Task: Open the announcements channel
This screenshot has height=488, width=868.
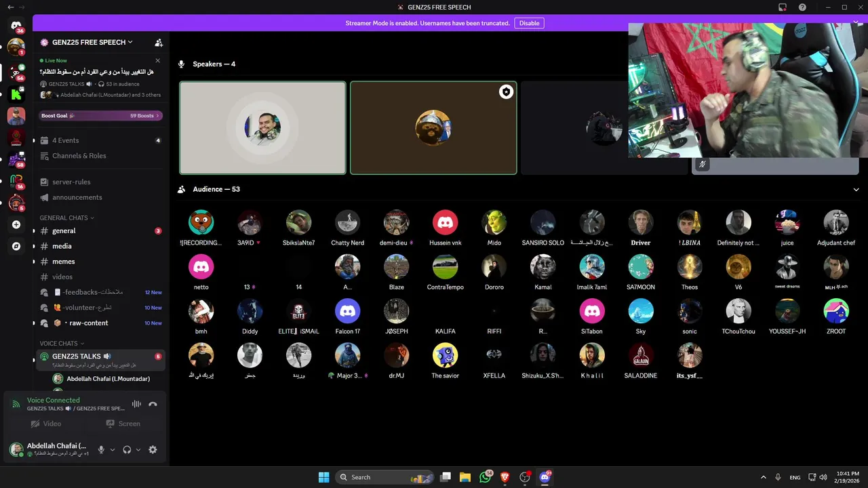Action: tap(100, 197)
